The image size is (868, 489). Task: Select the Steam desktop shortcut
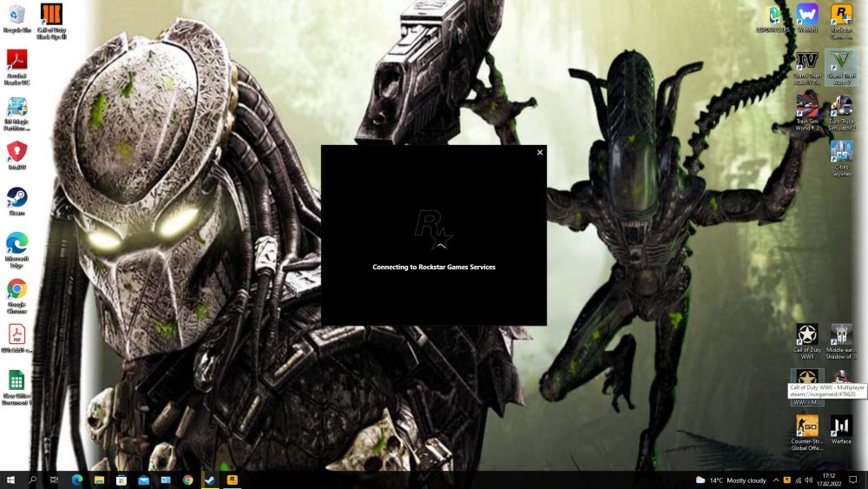[17, 202]
